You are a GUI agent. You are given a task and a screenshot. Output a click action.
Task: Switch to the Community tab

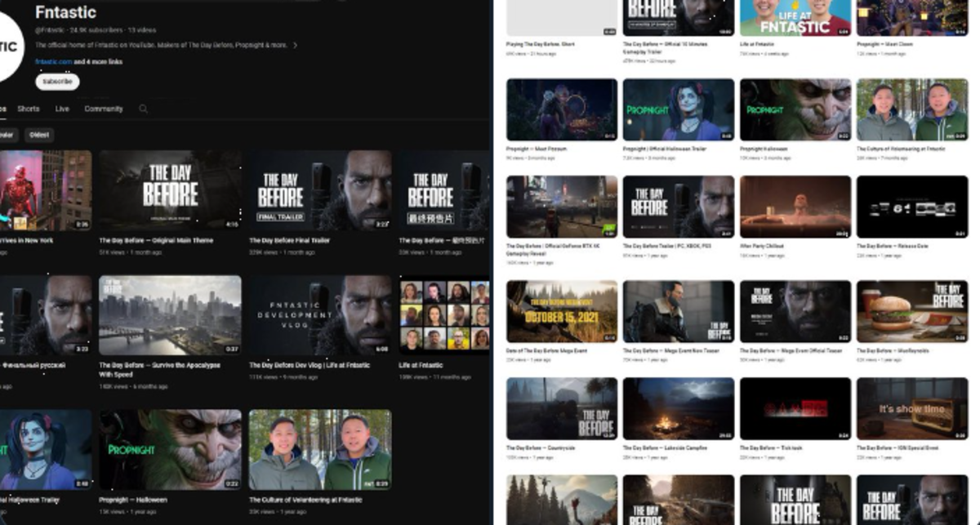pos(104,109)
